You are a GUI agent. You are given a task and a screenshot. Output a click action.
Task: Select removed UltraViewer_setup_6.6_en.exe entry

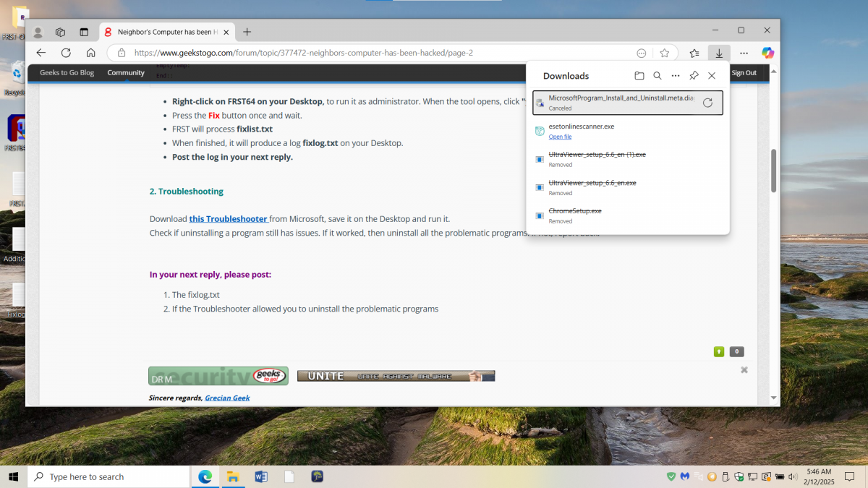[x=628, y=187]
